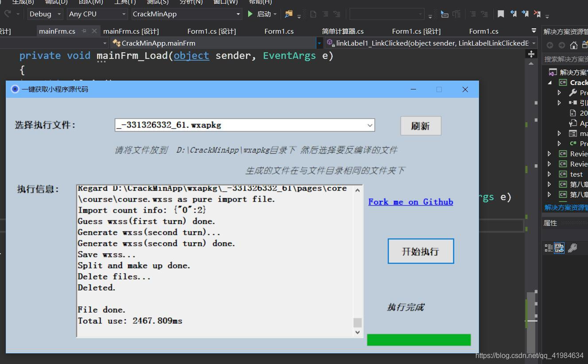Click the green progress bar

pos(418,339)
